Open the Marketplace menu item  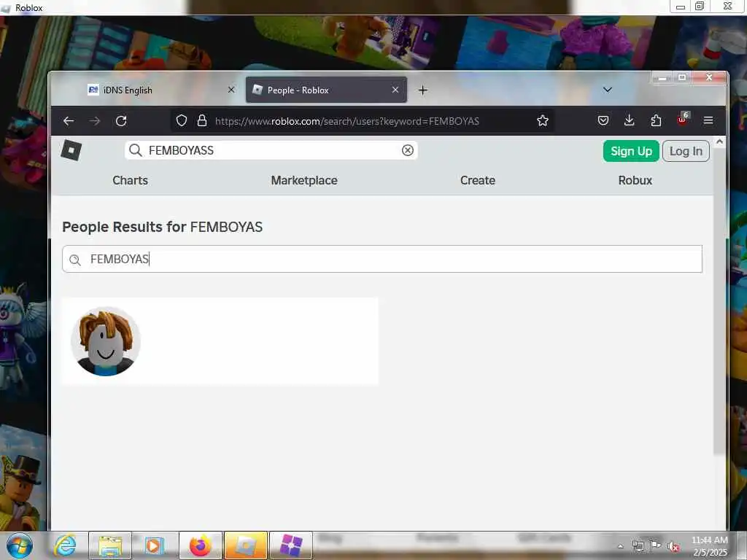coord(304,181)
